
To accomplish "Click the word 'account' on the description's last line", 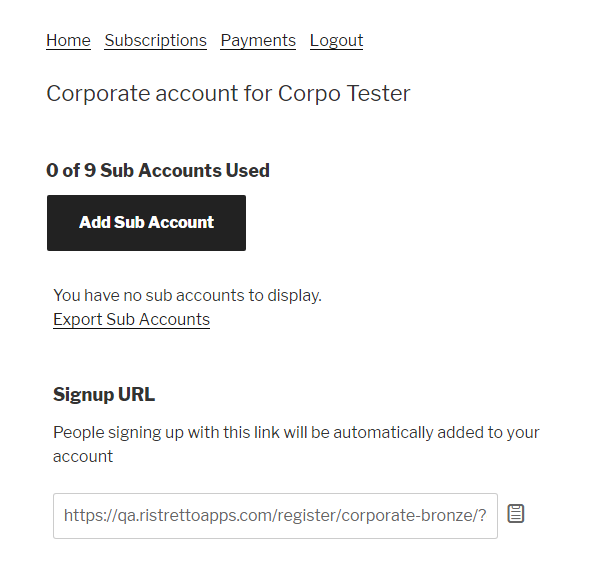I will (x=83, y=457).
